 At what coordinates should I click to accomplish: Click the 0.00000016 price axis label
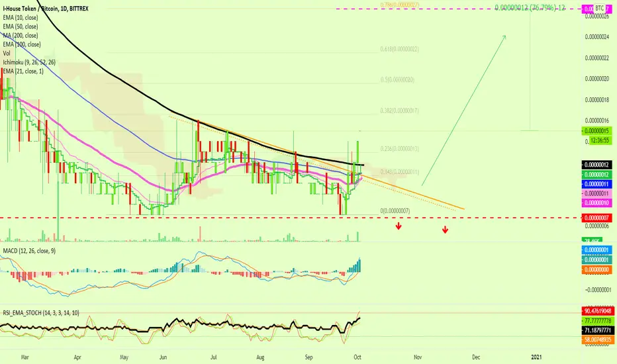pyautogui.click(x=597, y=120)
